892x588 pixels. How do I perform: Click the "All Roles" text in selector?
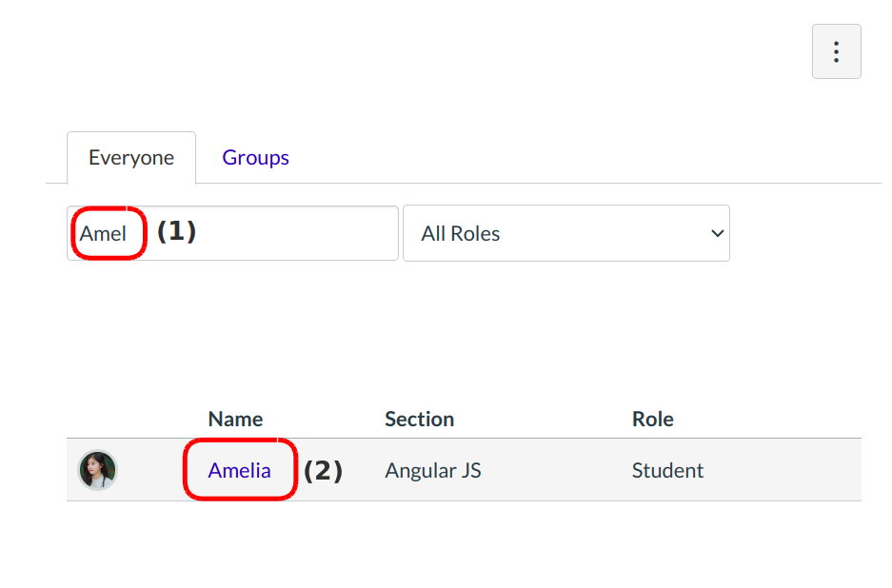461,233
